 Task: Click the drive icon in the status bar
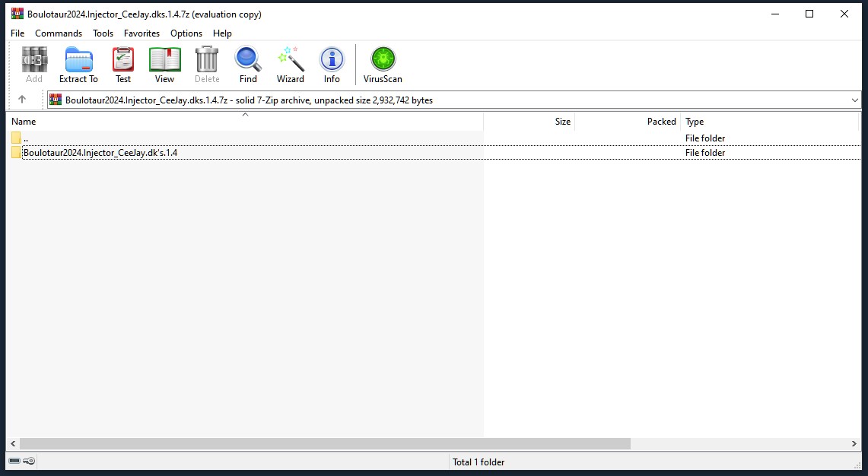click(x=15, y=461)
